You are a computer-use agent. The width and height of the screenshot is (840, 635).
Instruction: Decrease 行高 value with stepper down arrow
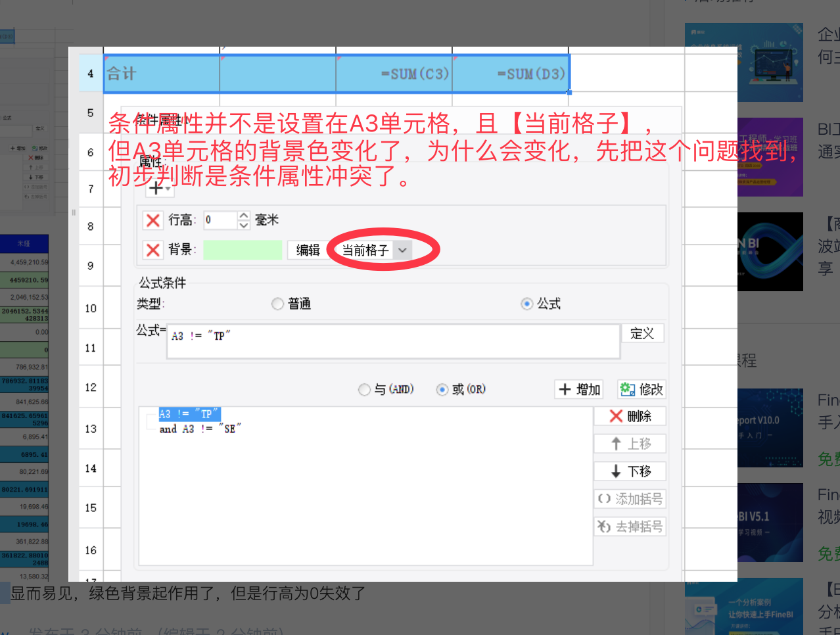tap(244, 225)
